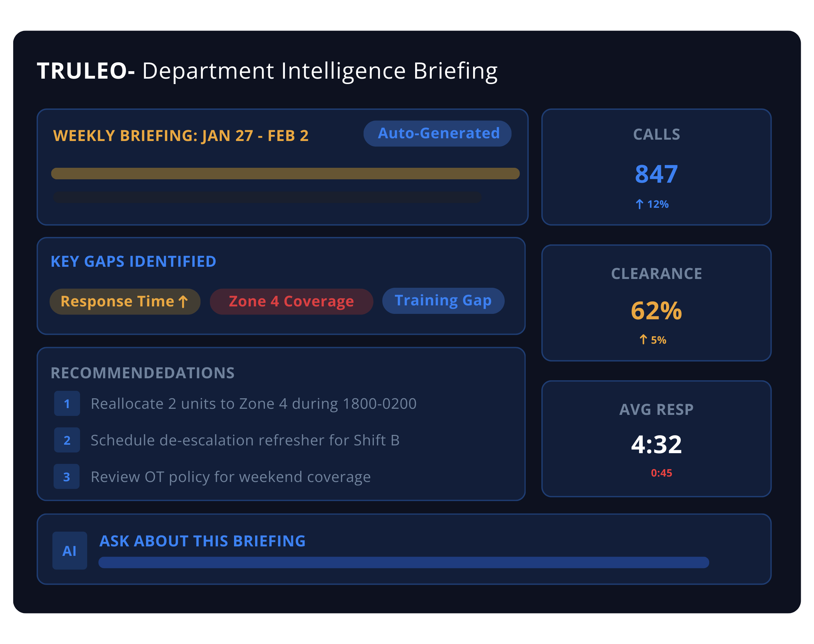Open the de-escalation refresher recommendation

point(245,440)
